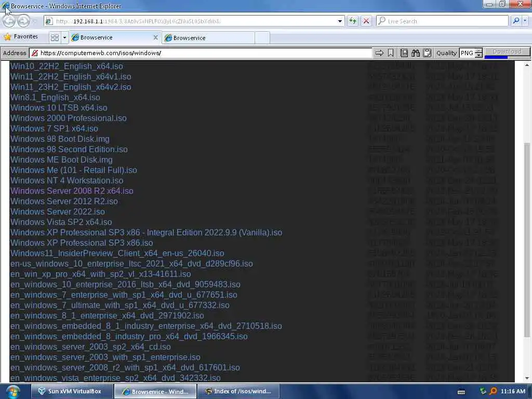This screenshot has height=399, width=532.
Task: Click the Quality PNG value field
Action: [467, 53]
